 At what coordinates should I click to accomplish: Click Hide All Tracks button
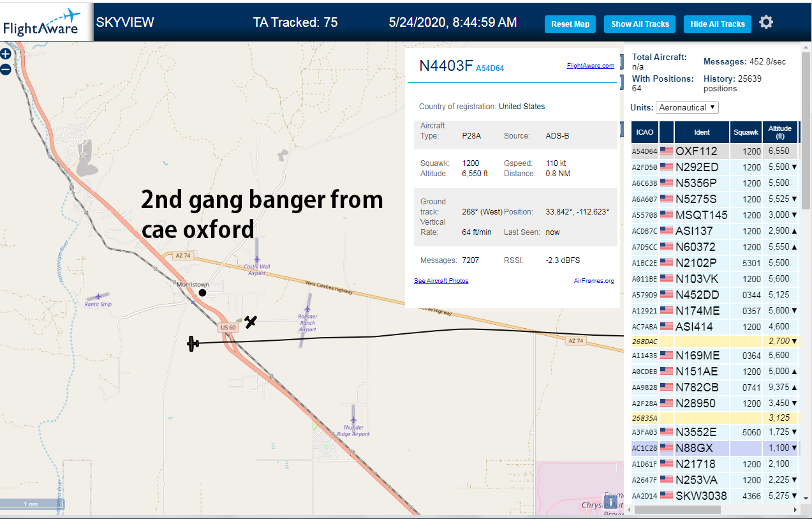[718, 24]
